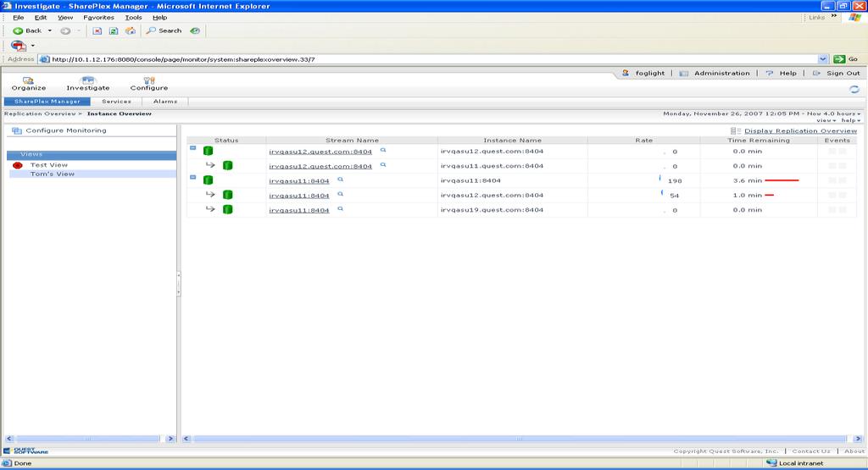The height and width of the screenshot is (470, 868).
Task: Click the browser Forward arrow icon
Action: coord(65,31)
